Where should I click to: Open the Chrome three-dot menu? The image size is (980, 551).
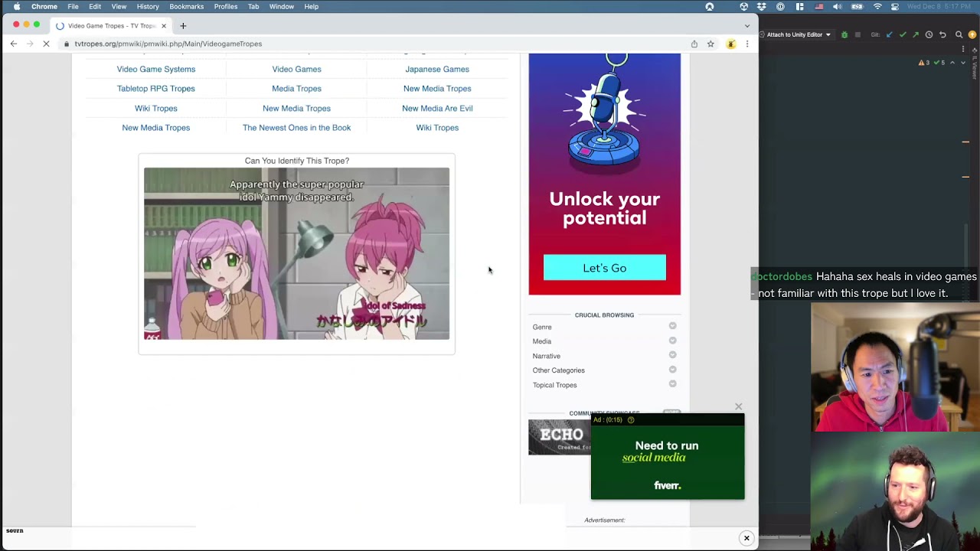747,44
